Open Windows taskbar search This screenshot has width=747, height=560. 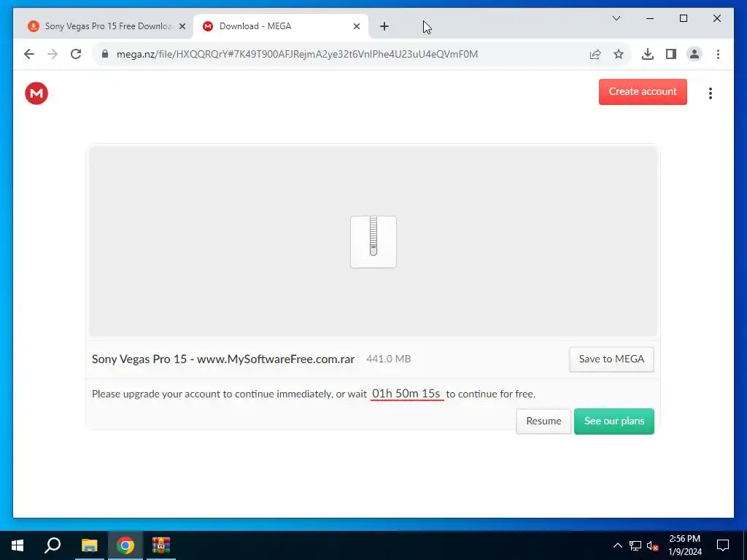coord(53,545)
